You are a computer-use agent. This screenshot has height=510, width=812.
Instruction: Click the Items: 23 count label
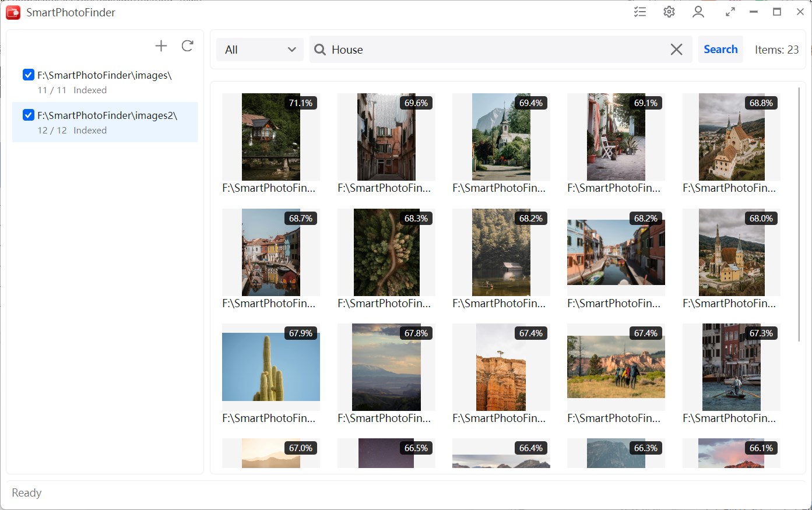[776, 50]
